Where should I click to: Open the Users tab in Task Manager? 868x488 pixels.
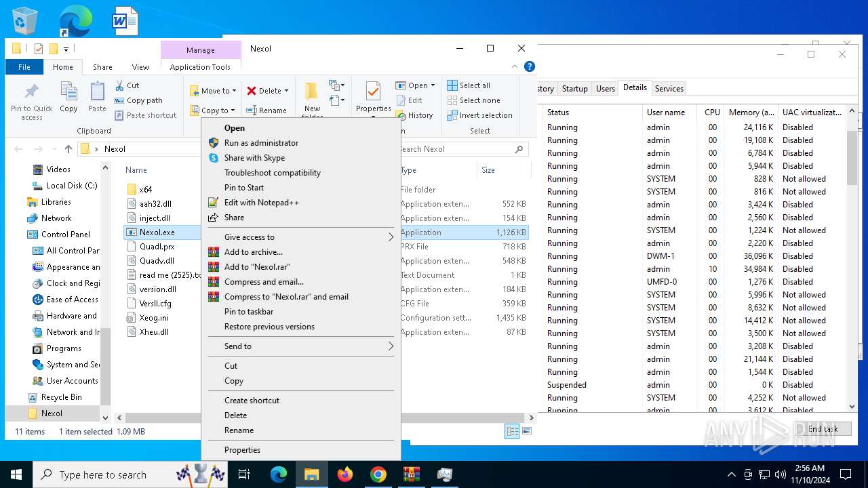pos(605,89)
